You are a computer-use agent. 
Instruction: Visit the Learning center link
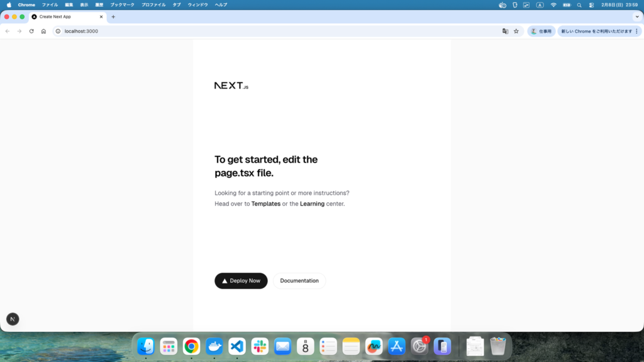pyautogui.click(x=312, y=204)
